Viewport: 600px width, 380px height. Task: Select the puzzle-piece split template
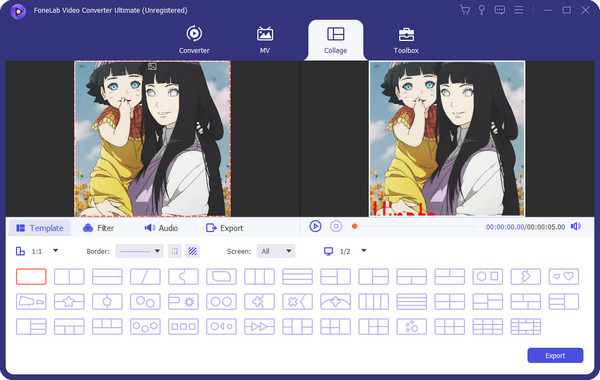coord(183,276)
